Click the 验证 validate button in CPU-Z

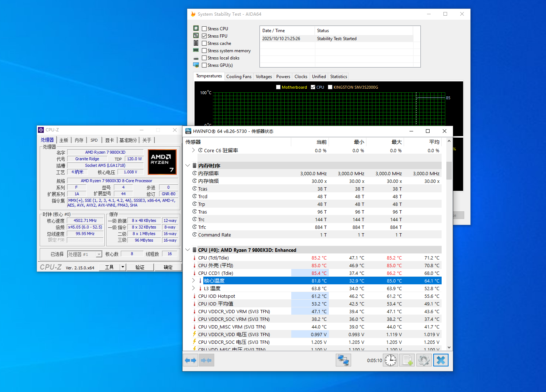tap(140, 267)
